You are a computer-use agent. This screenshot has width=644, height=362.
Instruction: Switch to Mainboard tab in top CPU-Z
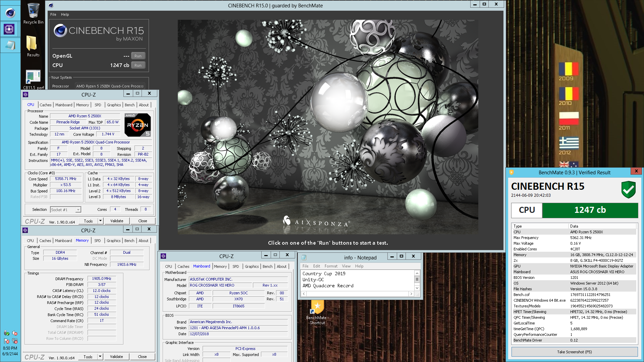tap(64, 105)
